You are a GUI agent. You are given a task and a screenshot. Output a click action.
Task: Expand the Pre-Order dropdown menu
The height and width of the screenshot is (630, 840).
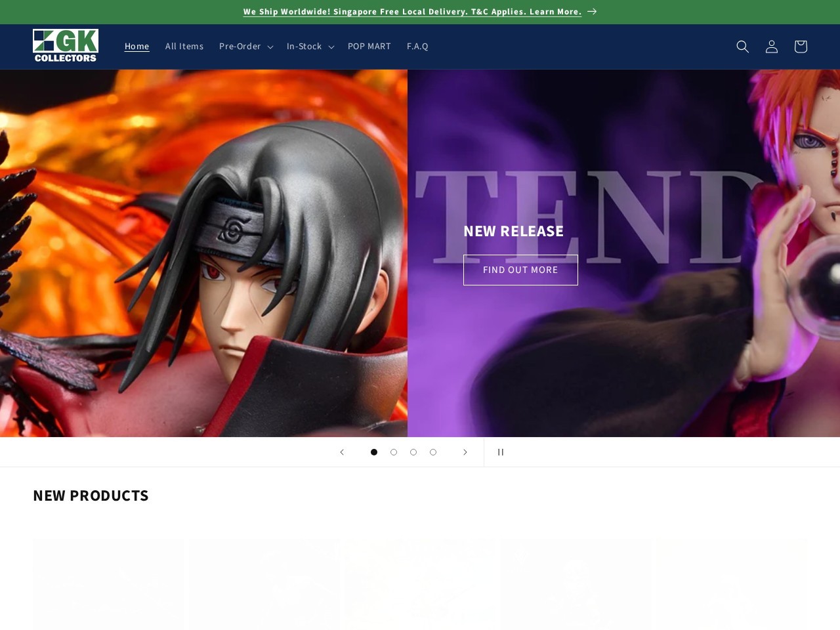(246, 46)
